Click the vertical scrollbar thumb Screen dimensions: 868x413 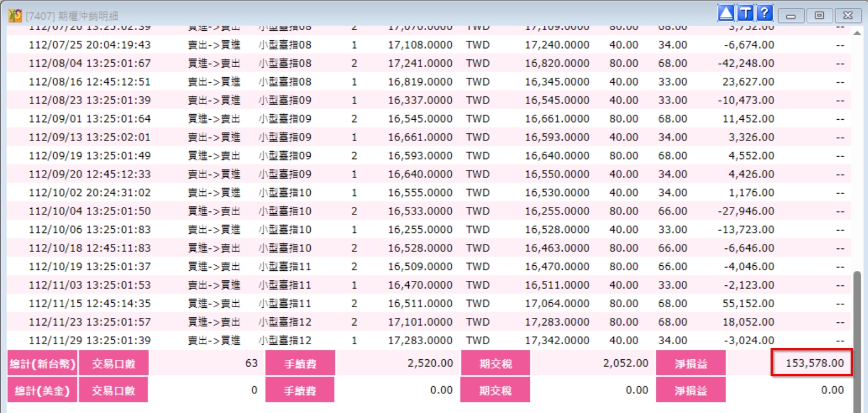pyautogui.click(x=857, y=341)
